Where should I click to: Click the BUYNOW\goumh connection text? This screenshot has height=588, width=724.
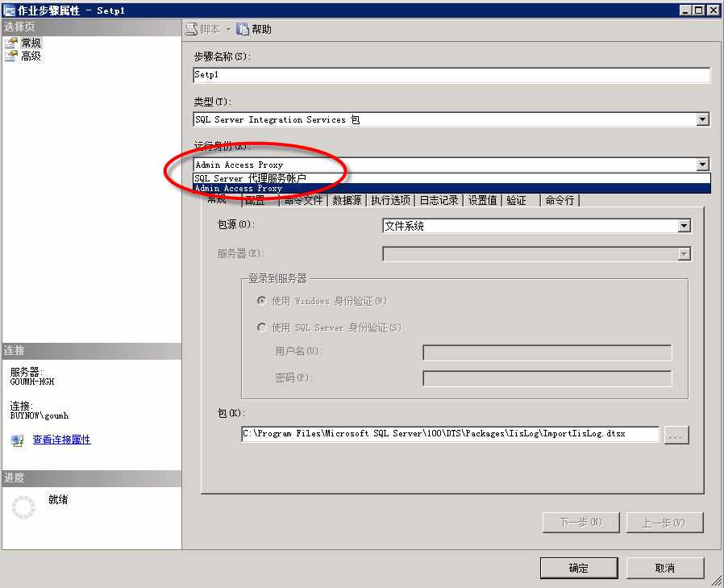40,415
